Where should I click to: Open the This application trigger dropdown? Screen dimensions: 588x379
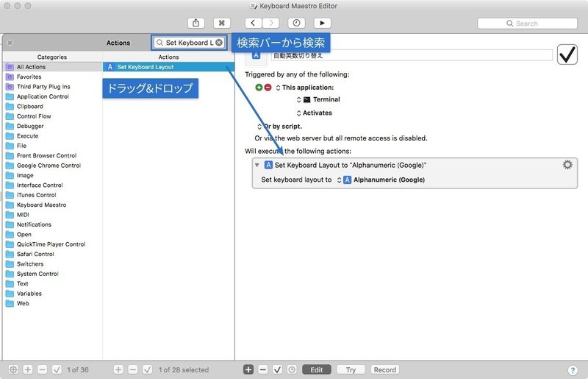(304, 88)
